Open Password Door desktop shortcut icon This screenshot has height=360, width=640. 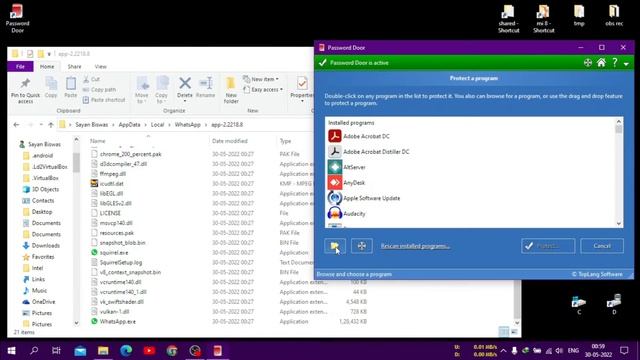click(x=17, y=18)
